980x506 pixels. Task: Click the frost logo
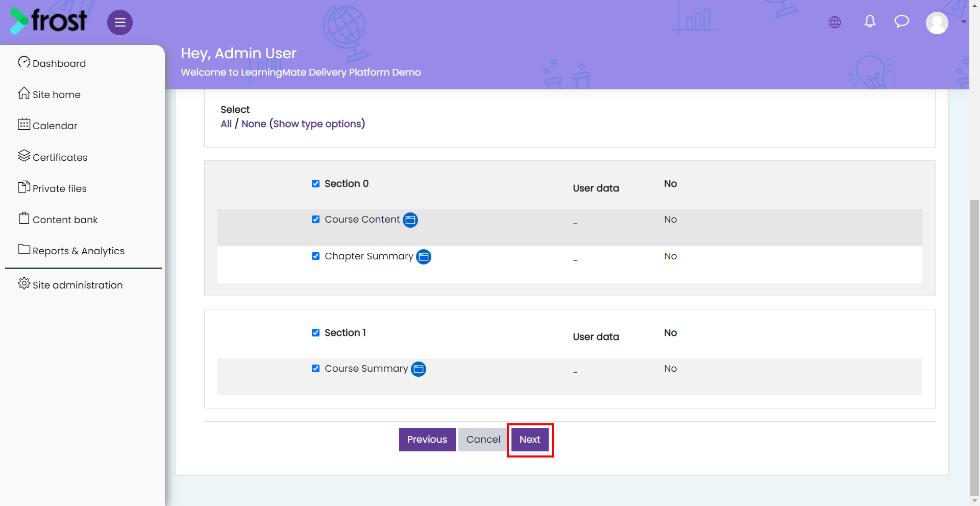point(48,21)
